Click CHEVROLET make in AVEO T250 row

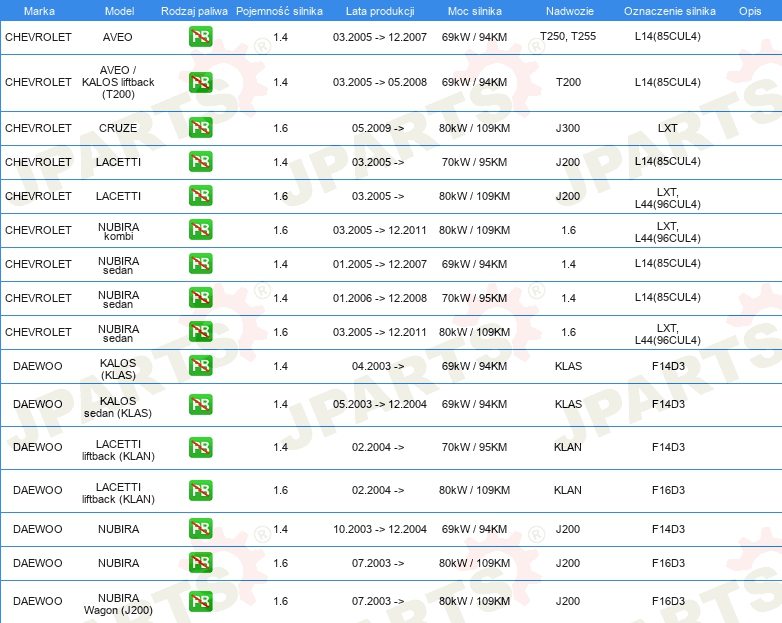[38, 37]
